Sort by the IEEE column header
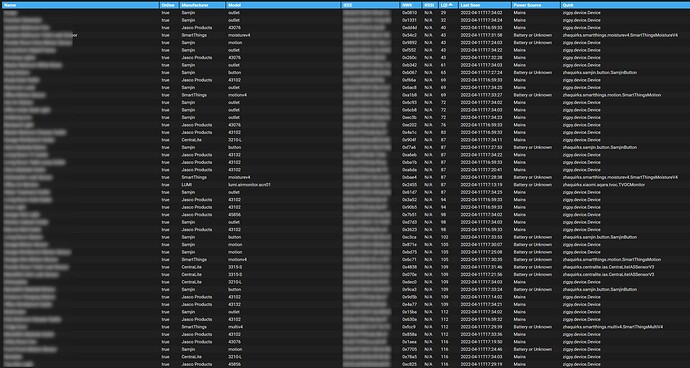The width and height of the screenshot is (690, 368). [x=371, y=5]
